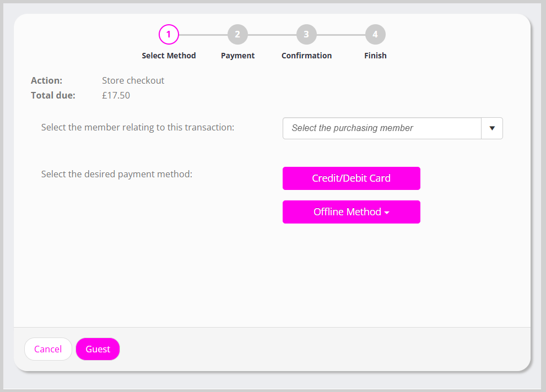Click the 'Total due:' label
The image size is (546, 392).
coord(53,95)
